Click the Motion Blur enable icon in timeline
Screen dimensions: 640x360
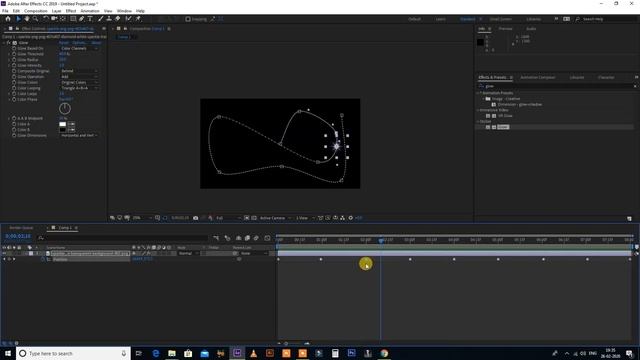(256, 238)
